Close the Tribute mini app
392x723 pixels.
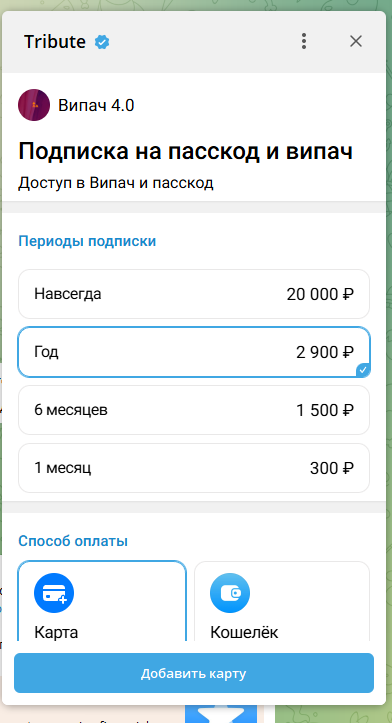coord(356,41)
